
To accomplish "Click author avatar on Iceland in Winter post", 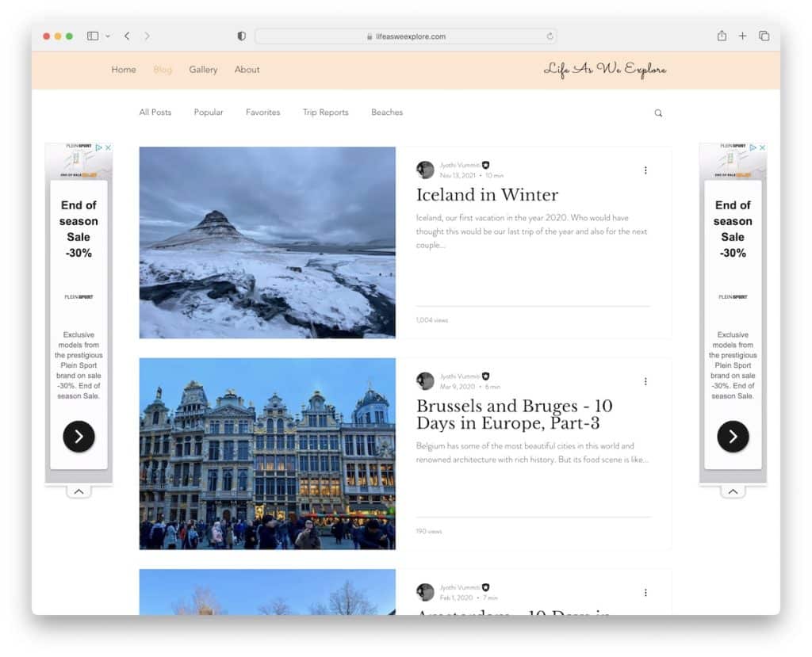I will pos(425,170).
